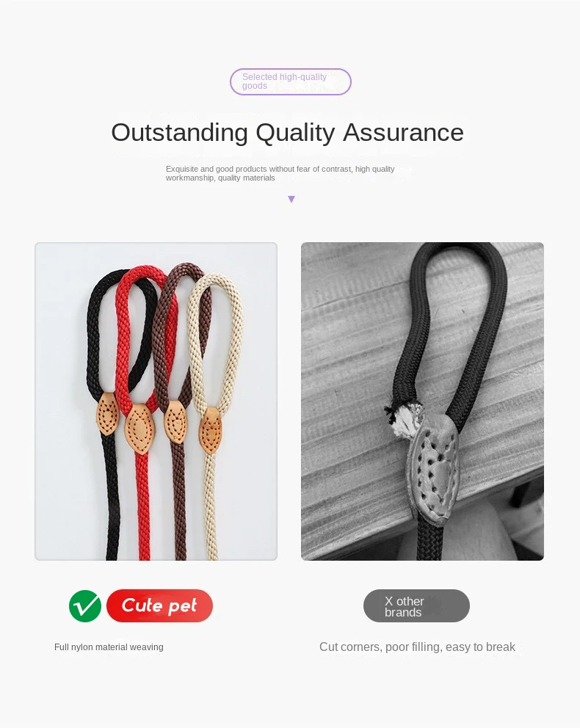
Task: Click the leather tag on black leash
Action: click(108, 414)
